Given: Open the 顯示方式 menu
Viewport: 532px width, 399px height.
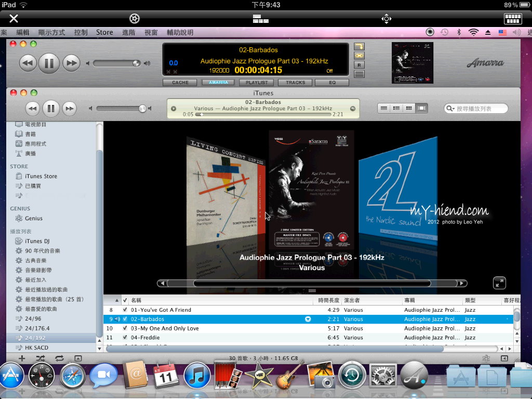Looking at the screenshot, I should 51,32.
